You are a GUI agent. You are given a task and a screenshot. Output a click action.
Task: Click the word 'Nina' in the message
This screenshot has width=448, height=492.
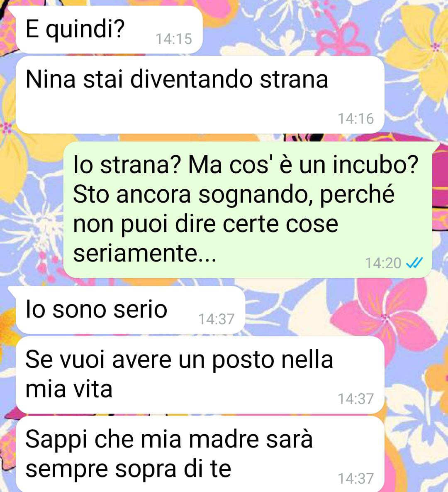[51, 79]
